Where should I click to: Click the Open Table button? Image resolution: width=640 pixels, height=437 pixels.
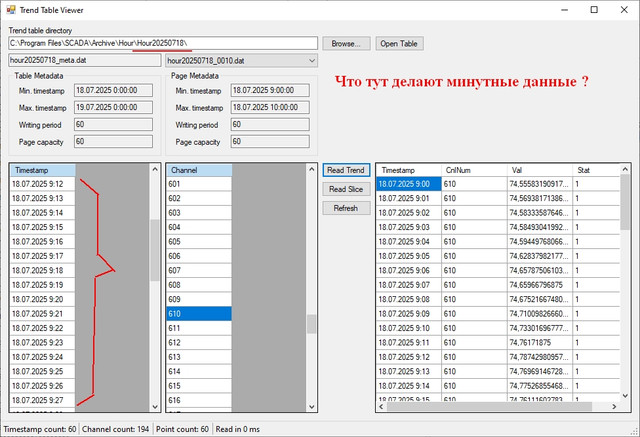[399, 44]
